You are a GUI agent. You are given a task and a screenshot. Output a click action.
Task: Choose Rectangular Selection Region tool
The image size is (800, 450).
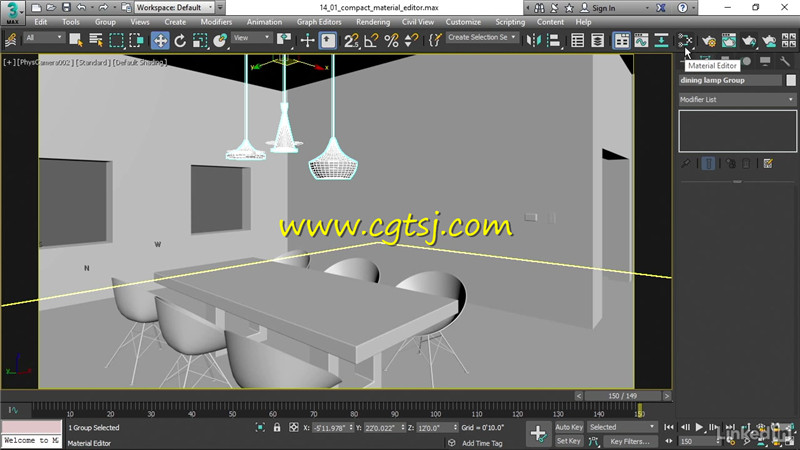116,40
